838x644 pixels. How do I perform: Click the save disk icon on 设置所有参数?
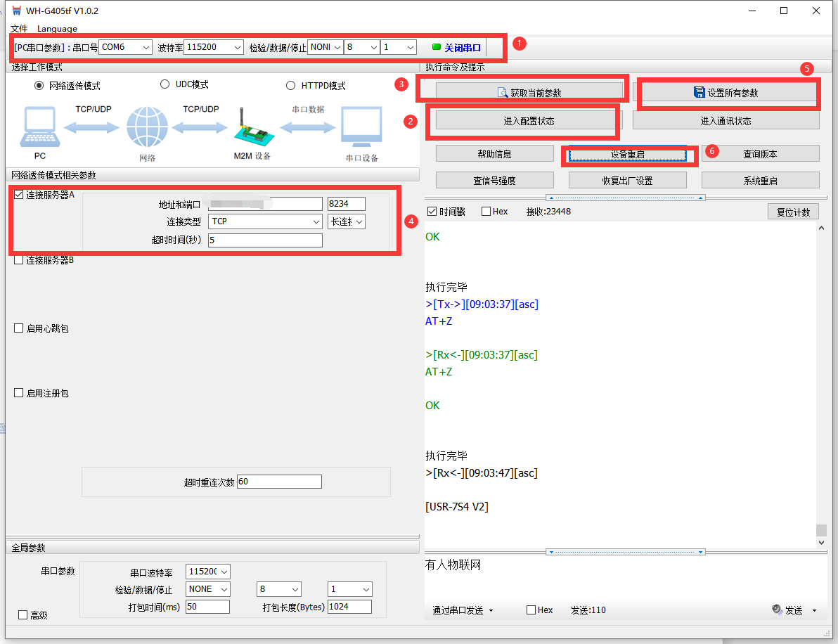(x=699, y=93)
